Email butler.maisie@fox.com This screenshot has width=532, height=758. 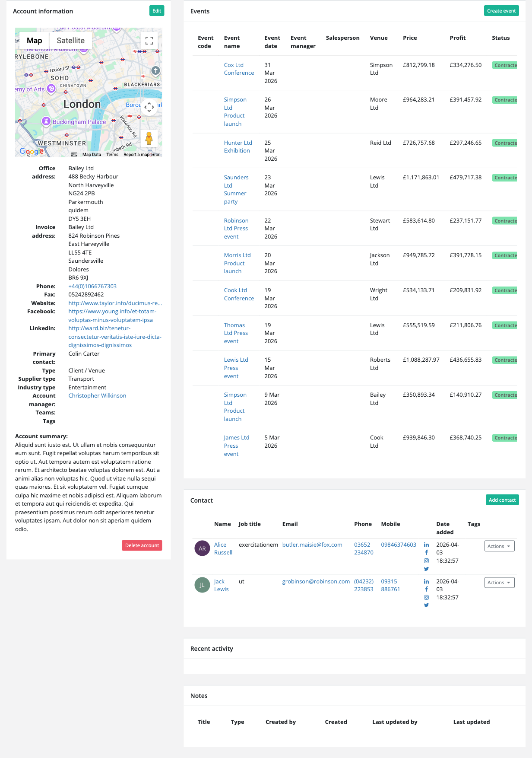coord(312,545)
